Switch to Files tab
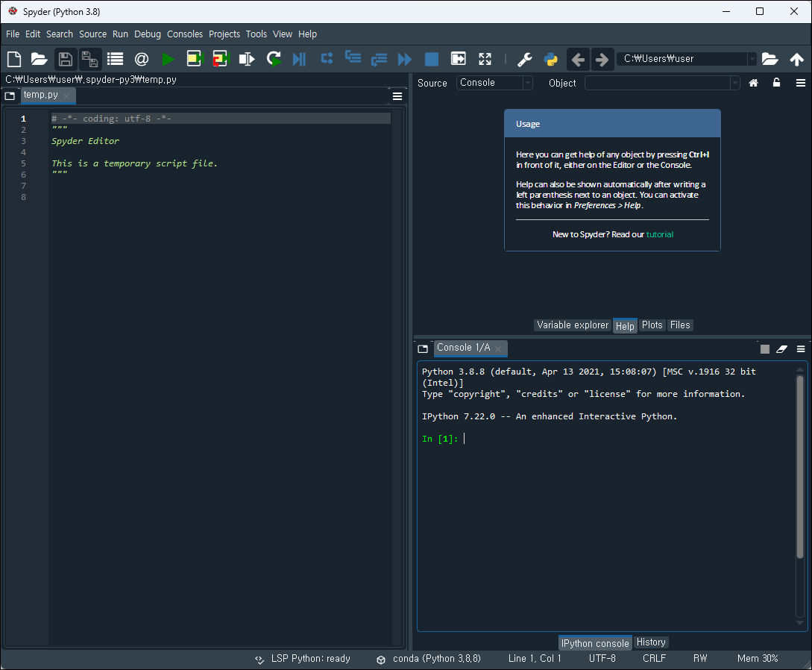The height and width of the screenshot is (670, 812). (680, 325)
